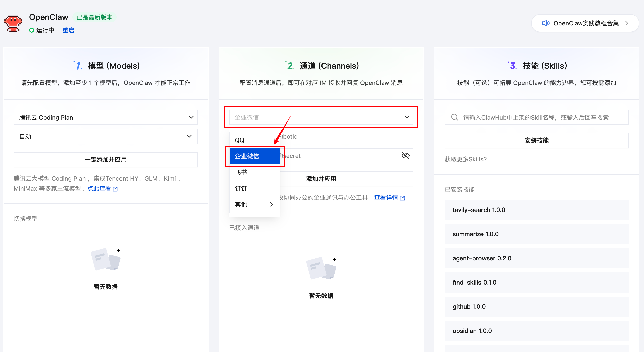Click the 安装技能 button
Screen dimensions: 644x352
pos(536,140)
